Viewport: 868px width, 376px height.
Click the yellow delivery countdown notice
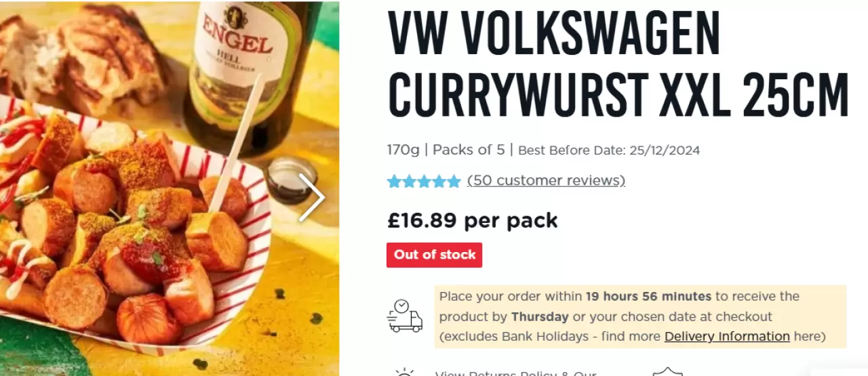[x=640, y=316]
